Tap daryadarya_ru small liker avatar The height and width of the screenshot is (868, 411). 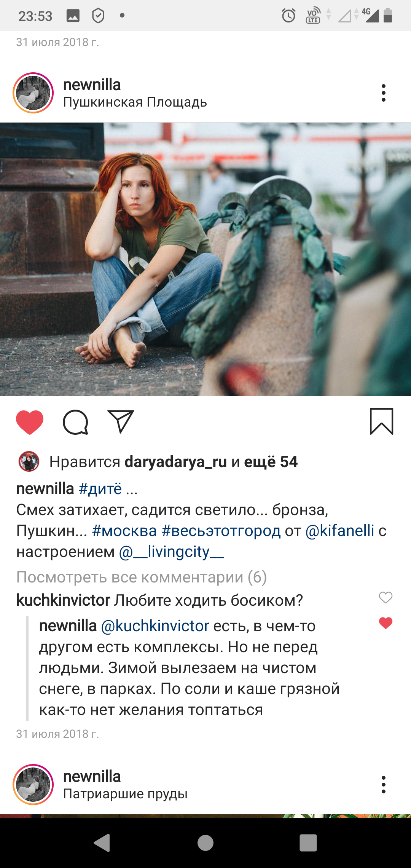[29, 461]
